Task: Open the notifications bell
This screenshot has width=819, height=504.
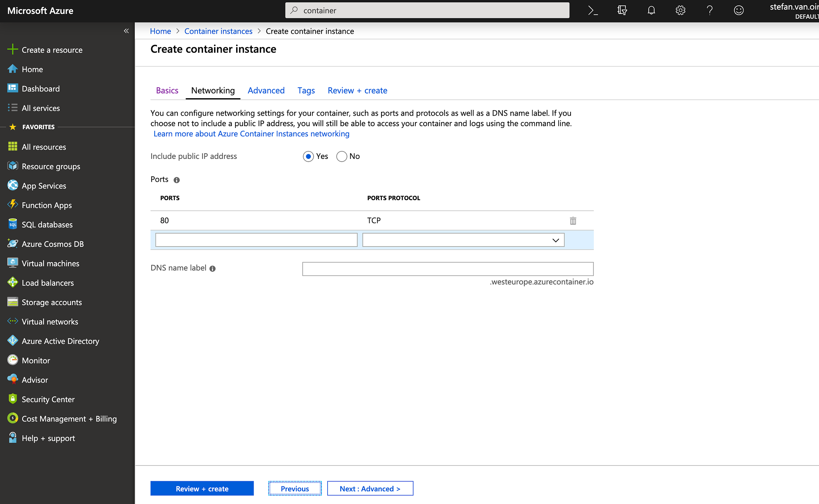Action: coord(651,11)
